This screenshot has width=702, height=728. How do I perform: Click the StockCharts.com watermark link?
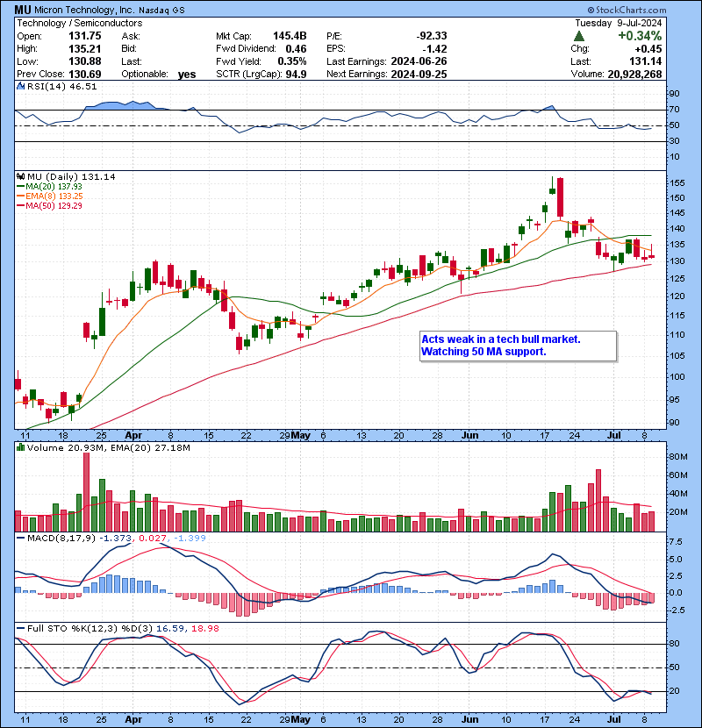tap(627, 10)
